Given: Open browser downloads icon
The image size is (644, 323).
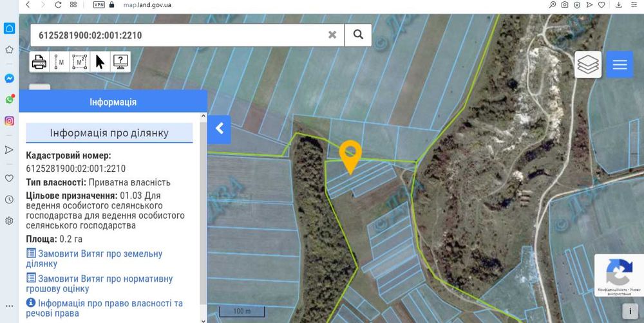Looking at the screenshot, I should point(619,5).
